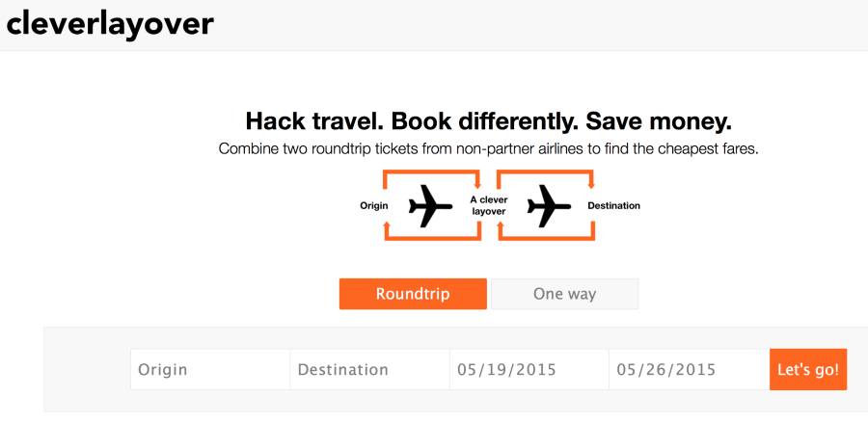The width and height of the screenshot is (868, 423).
Task: Open the 05/26/2015 return date field
Action: tap(689, 369)
